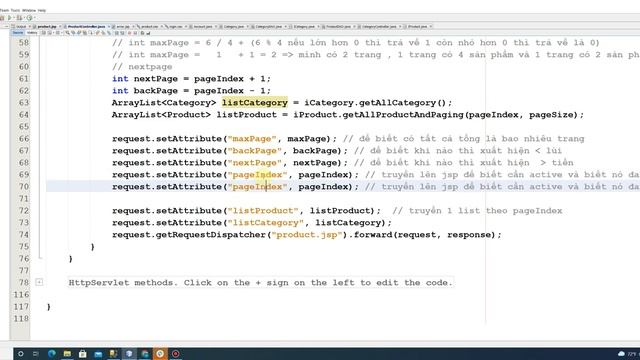Click the History view button
The image size is (640, 360).
[32, 33]
